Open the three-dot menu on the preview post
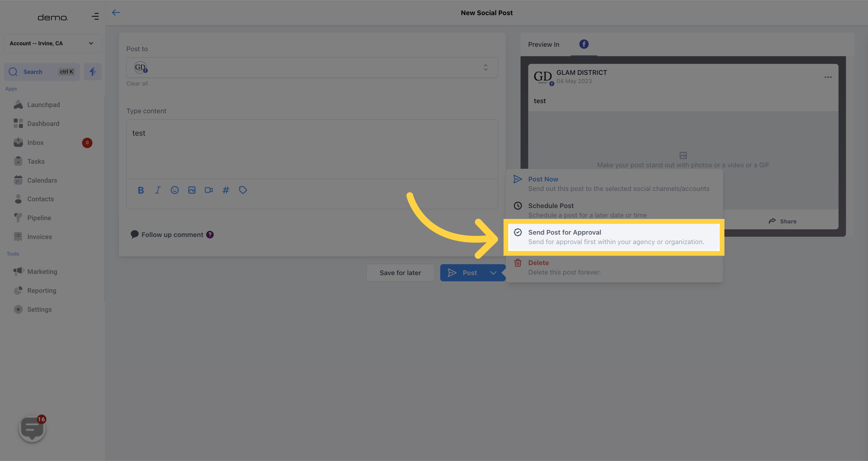This screenshot has width=868, height=461. coord(828,77)
